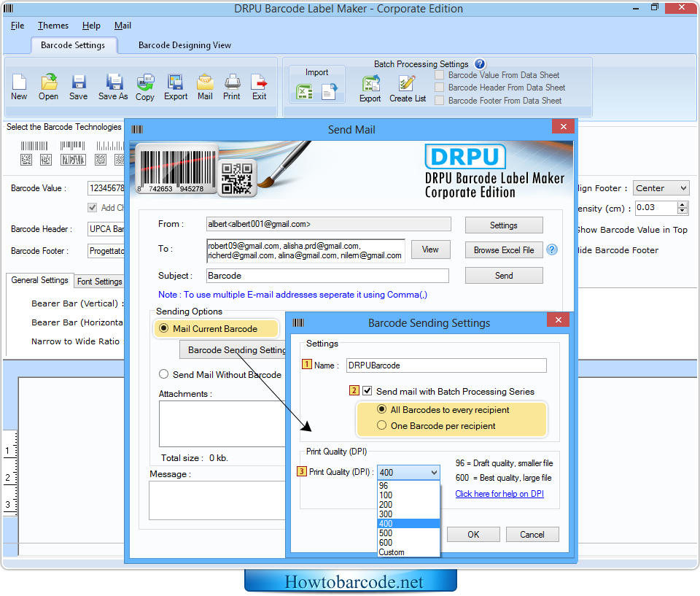Select One Barcode per recipient option
700x596 pixels.
tap(381, 425)
